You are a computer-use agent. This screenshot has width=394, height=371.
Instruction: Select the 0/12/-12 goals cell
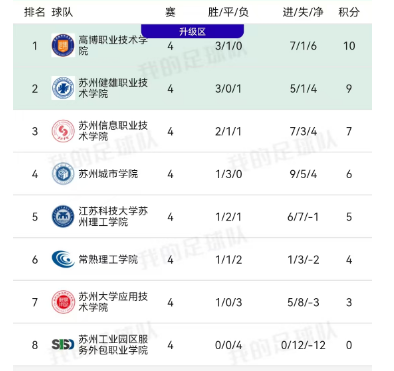tap(303, 345)
